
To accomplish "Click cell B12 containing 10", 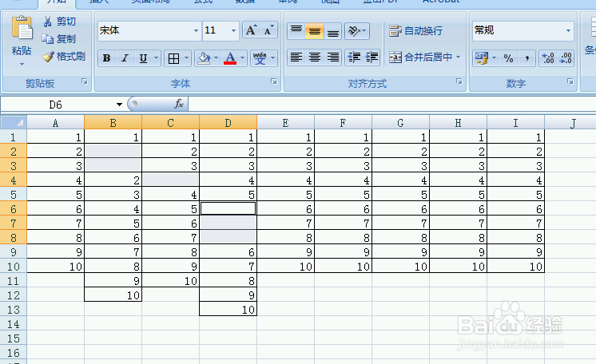I will (x=113, y=295).
